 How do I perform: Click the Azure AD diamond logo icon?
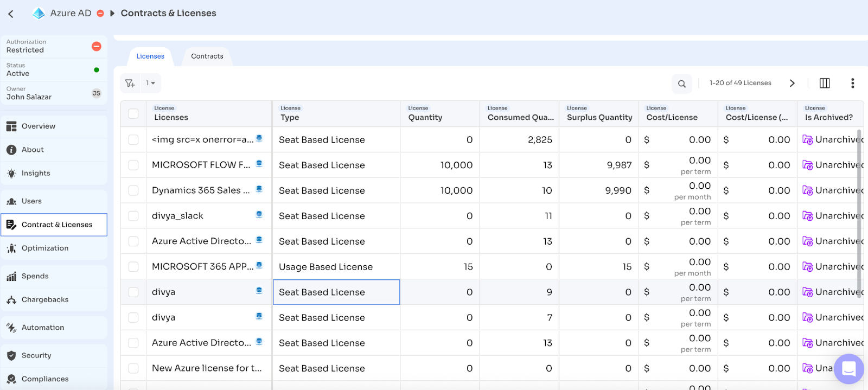point(39,13)
